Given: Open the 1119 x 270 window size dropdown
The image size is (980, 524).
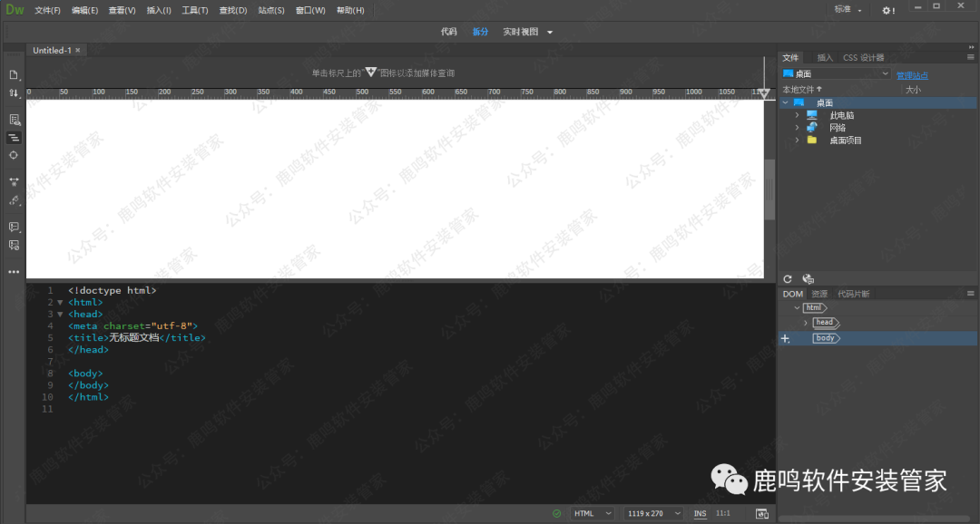Looking at the screenshot, I should (x=655, y=513).
